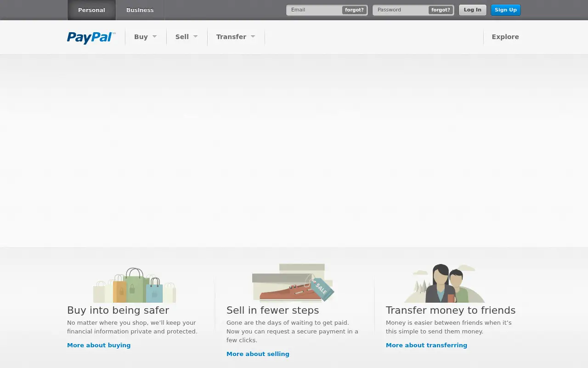Click the Log In button
The image size is (588, 368).
473,10
